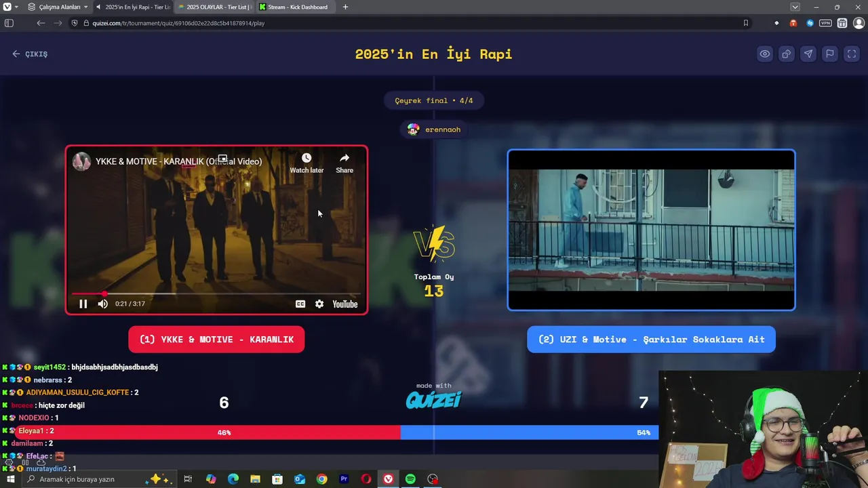The height and width of the screenshot is (488, 868).
Task: Open the browser profile avatar
Action: click(x=859, y=23)
